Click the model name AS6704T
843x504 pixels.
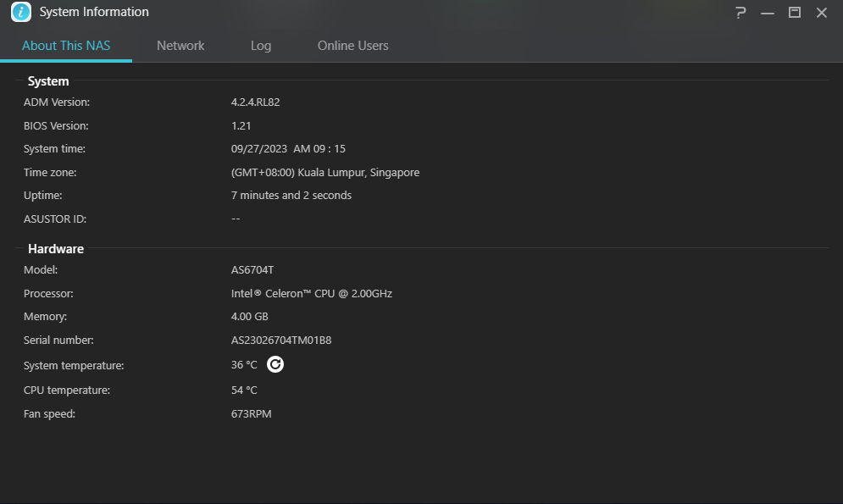(252, 269)
